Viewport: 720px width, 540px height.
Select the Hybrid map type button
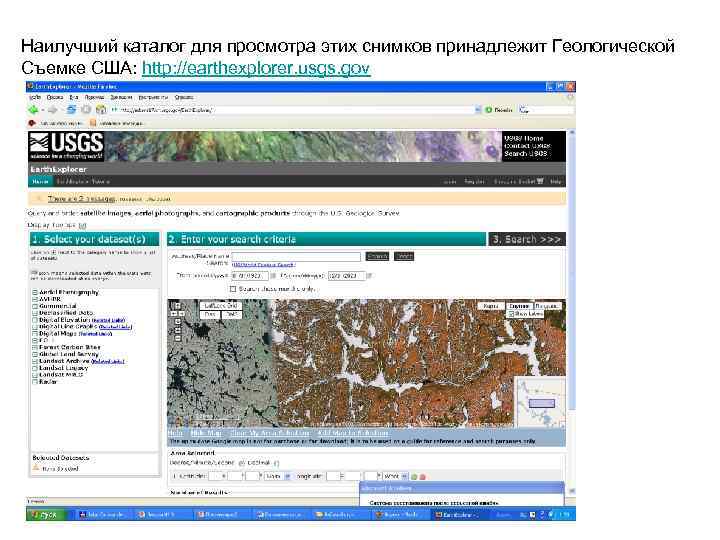(547, 306)
